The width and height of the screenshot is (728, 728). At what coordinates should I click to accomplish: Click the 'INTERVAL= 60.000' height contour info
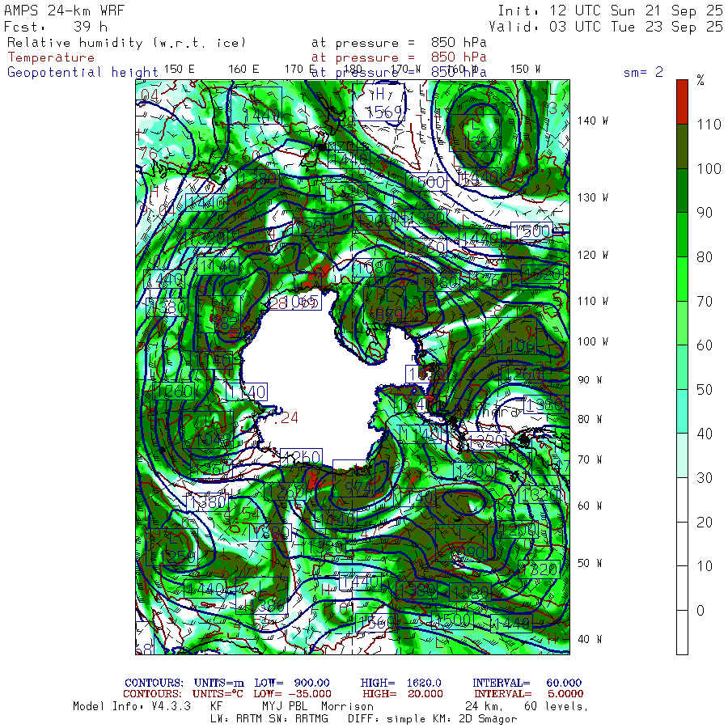[x=527, y=683]
